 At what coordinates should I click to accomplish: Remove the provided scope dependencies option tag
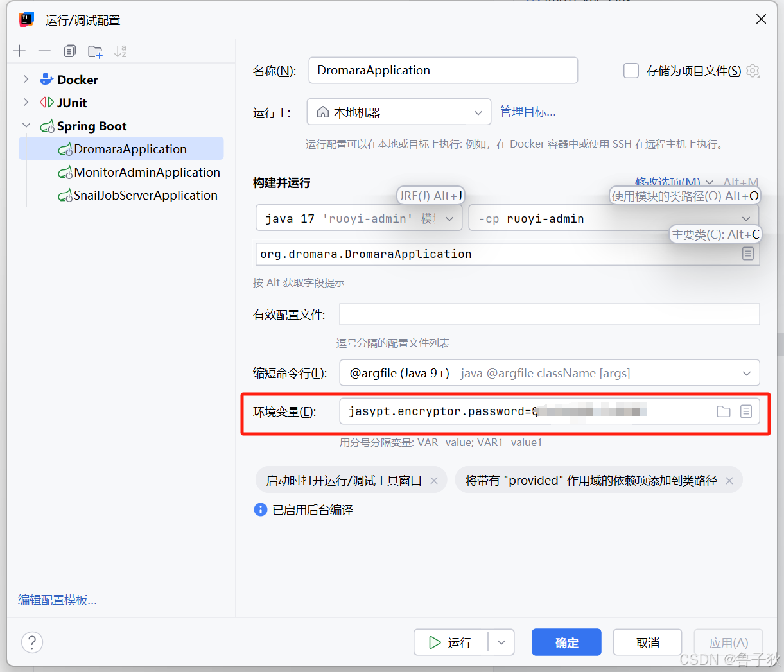point(729,481)
